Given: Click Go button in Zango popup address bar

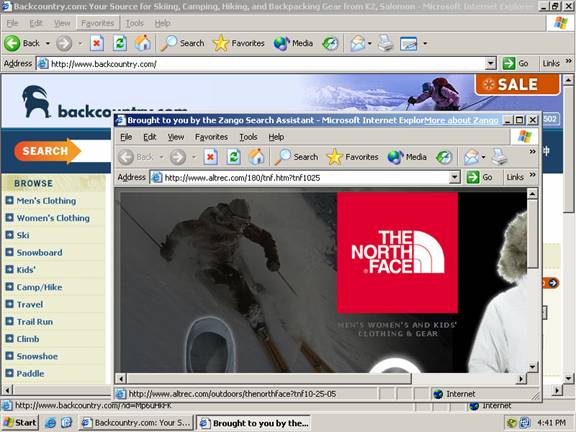Looking at the screenshot, I should (480, 177).
